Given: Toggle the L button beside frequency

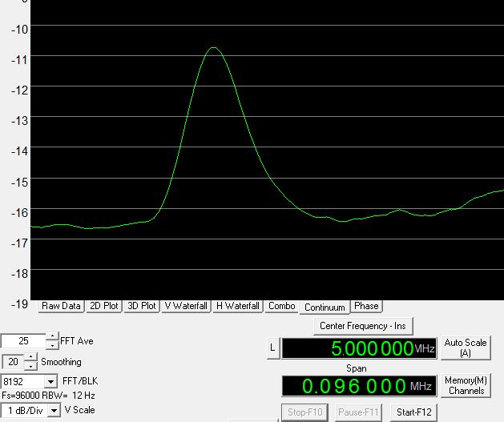Looking at the screenshot, I should (272, 348).
